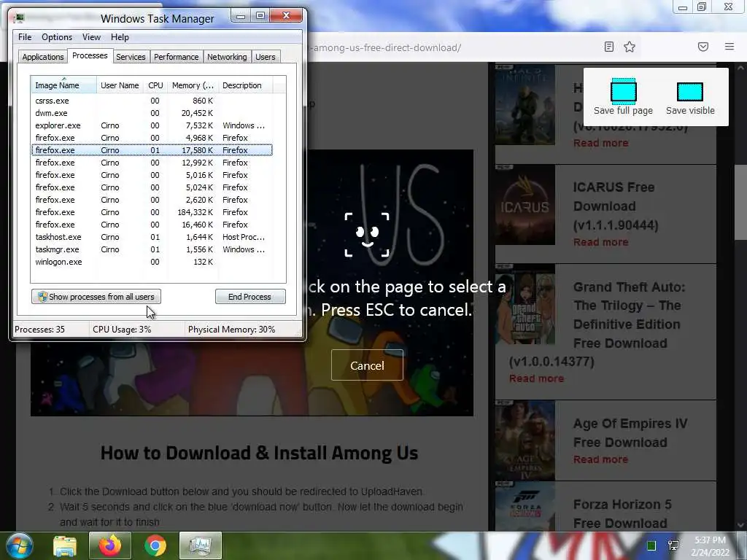This screenshot has width=747, height=560.
Task: Click Read more under ICARUS Free Download
Action: pos(600,242)
